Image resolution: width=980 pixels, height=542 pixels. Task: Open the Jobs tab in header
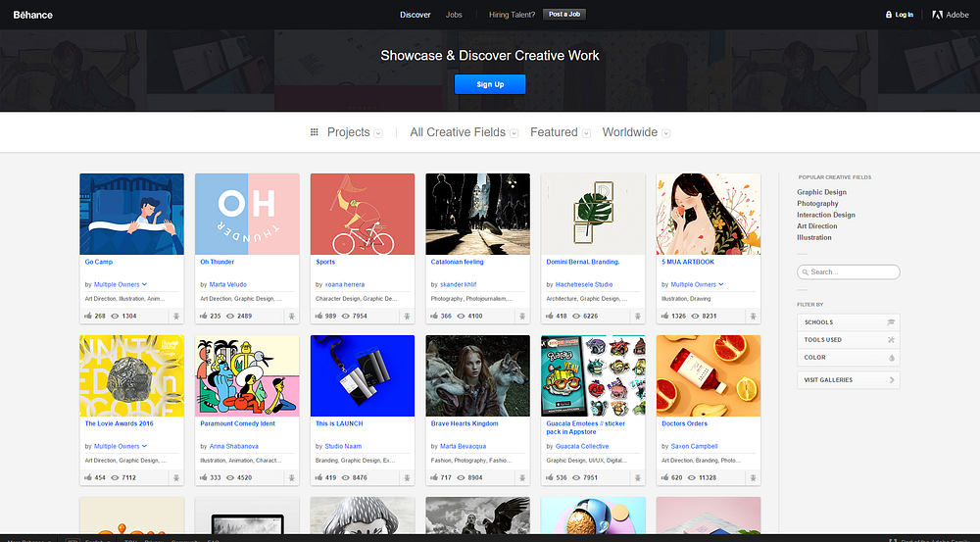click(454, 15)
